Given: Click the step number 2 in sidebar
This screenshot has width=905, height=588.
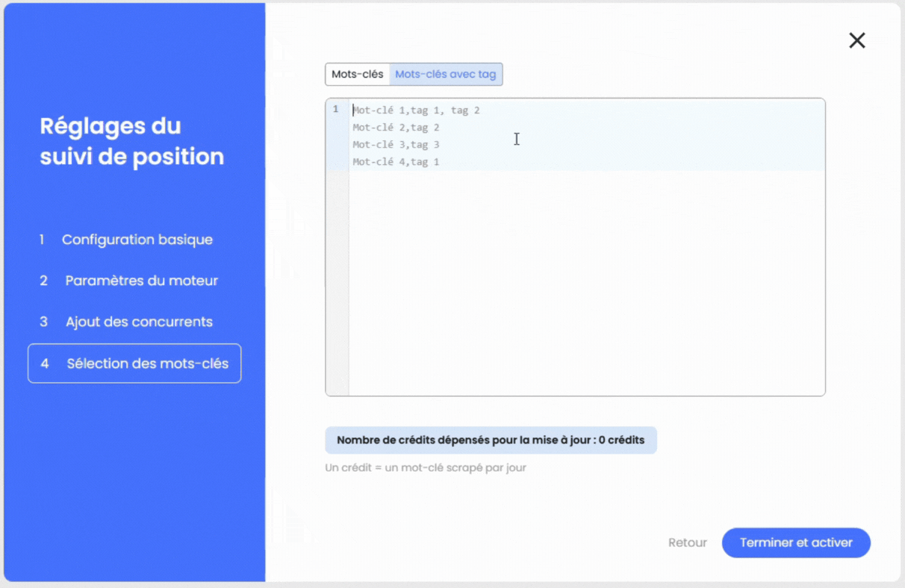Looking at the screenshot, I should [x=44, y=281].
